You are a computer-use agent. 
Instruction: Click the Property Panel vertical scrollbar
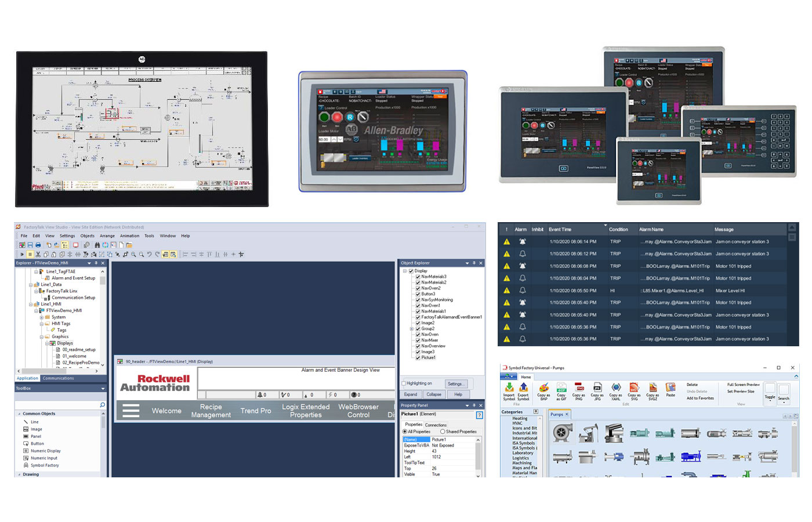click(x=478, y=457)
